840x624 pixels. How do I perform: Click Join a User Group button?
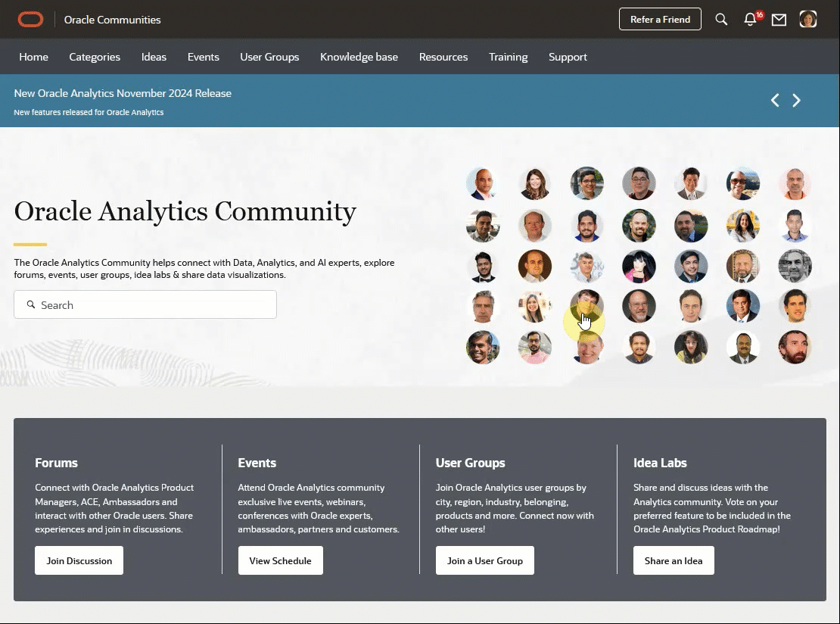(x=485, y=560)
